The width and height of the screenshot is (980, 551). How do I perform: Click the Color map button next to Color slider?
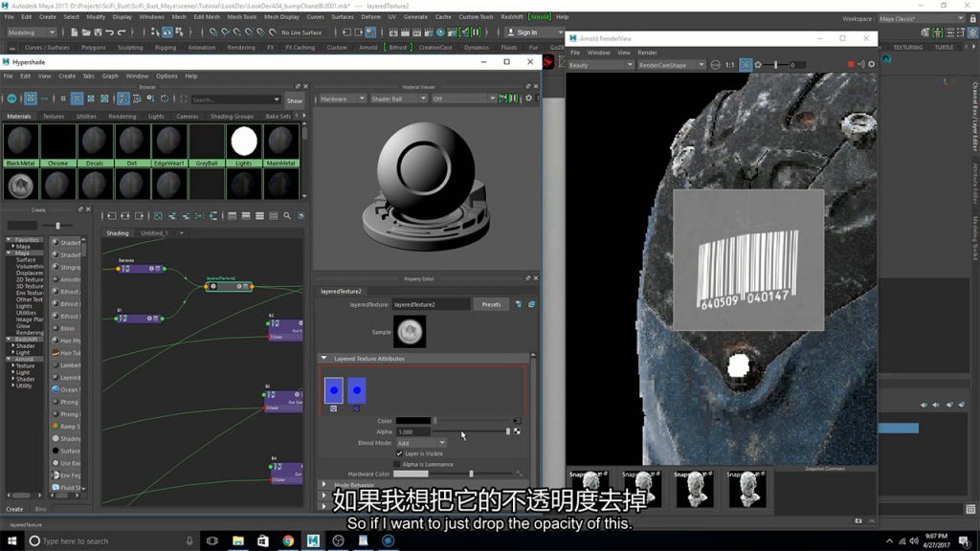point(516,421)
